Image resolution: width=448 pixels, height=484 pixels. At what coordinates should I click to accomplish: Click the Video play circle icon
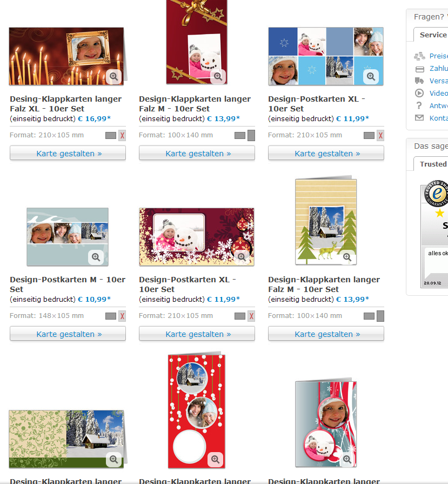[x=419, y=93]
